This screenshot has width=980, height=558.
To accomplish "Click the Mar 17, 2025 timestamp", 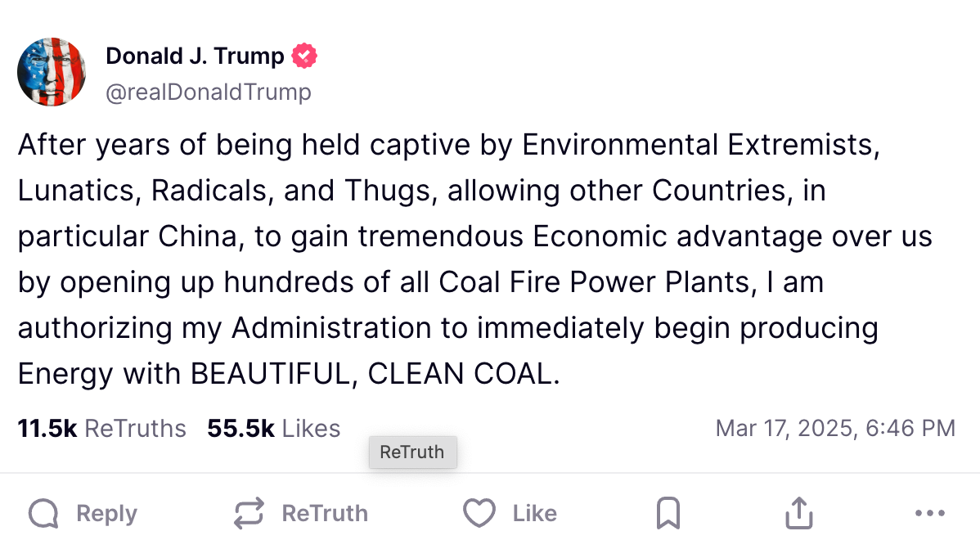I will point(834,428).
